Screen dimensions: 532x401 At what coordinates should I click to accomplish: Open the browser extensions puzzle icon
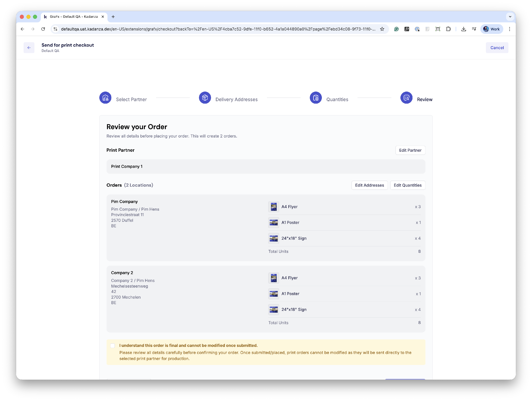point(448,29)
